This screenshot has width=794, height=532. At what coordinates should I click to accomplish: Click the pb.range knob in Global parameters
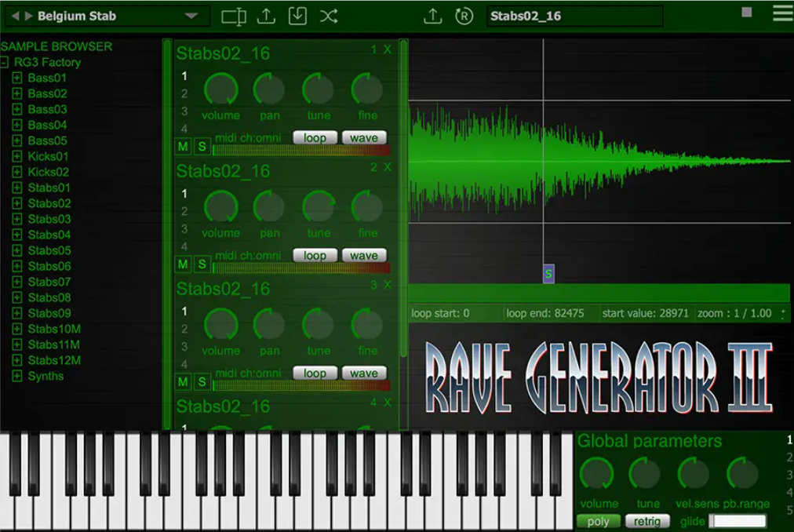(742, 474)
